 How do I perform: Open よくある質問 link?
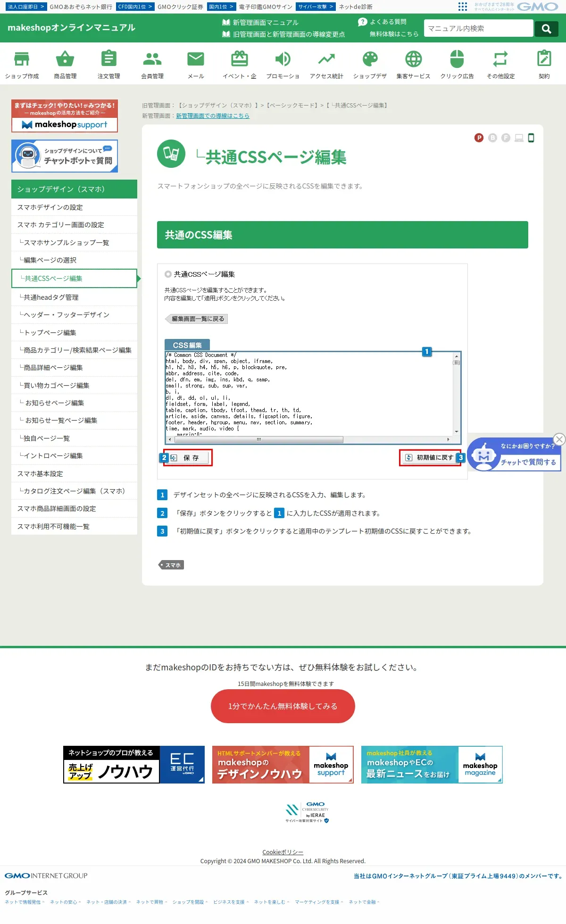(383, 22)
